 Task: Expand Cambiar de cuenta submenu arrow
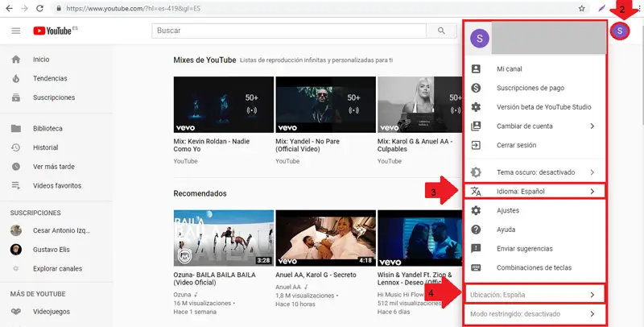click(x=592, y=126)
